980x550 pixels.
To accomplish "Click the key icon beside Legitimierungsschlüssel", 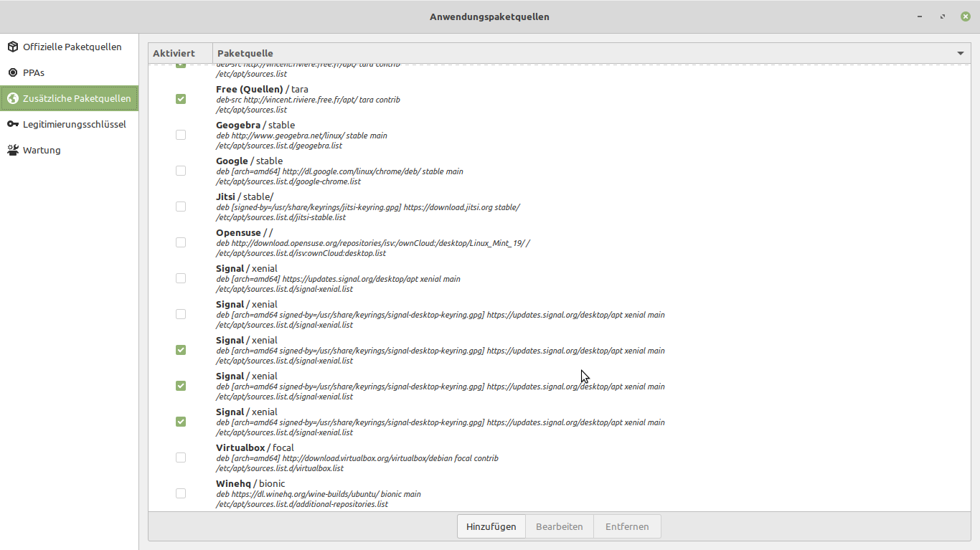I will click(13, 124).
